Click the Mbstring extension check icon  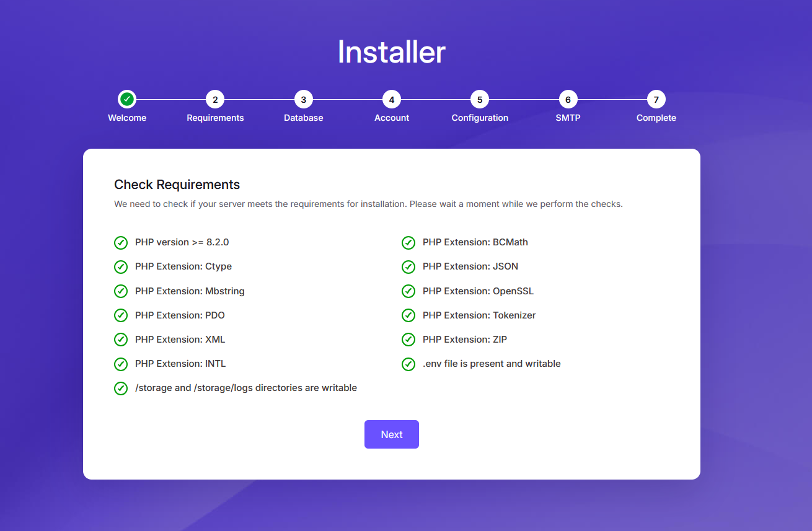(121, 291)
